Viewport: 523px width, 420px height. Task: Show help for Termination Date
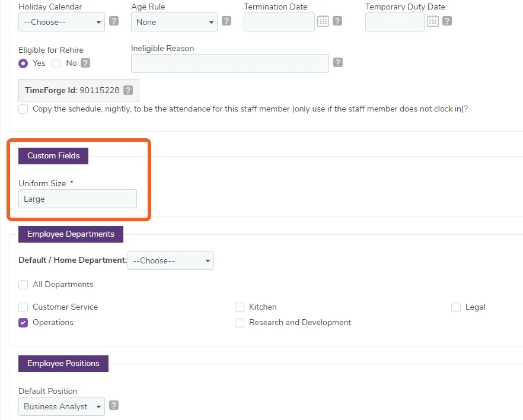(x=337, y=21)
